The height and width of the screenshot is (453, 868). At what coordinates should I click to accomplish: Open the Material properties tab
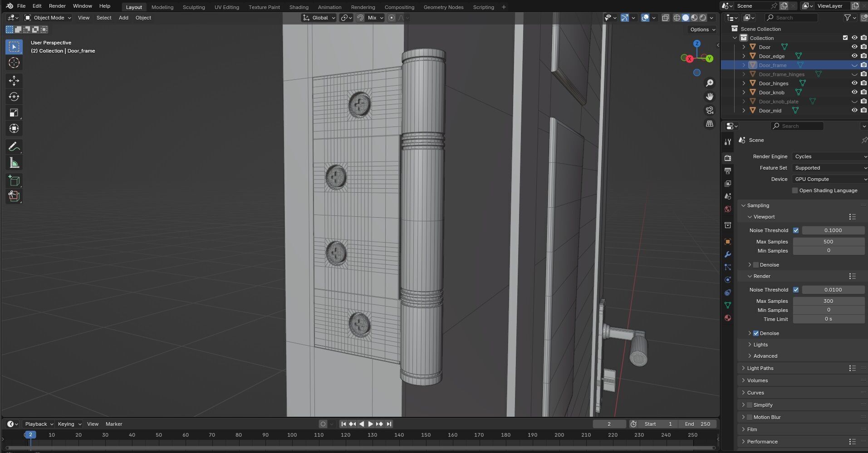pos(728,318)
